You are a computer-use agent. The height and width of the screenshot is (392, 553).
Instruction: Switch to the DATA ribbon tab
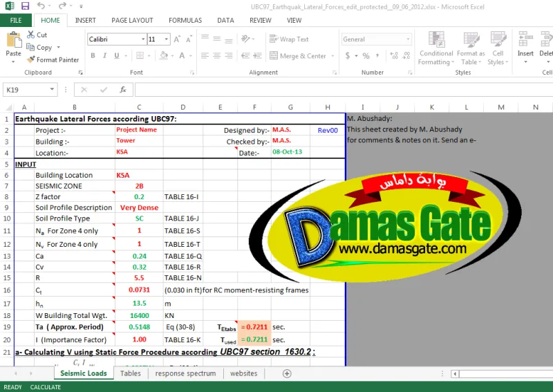pos(225,21)
